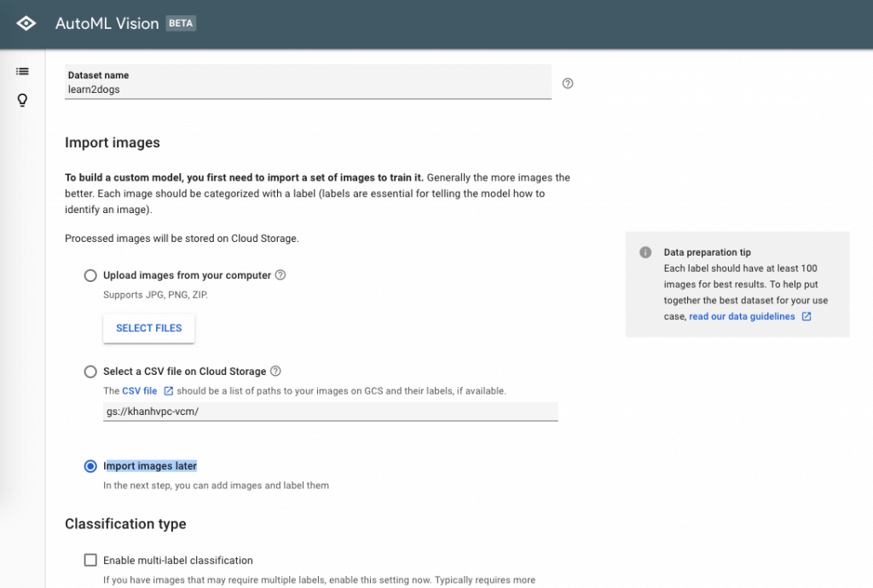The width and height of the screenshot is (873, 588).
Task: Click external link icon after data guidelines
Action: [x=807, y=317]
